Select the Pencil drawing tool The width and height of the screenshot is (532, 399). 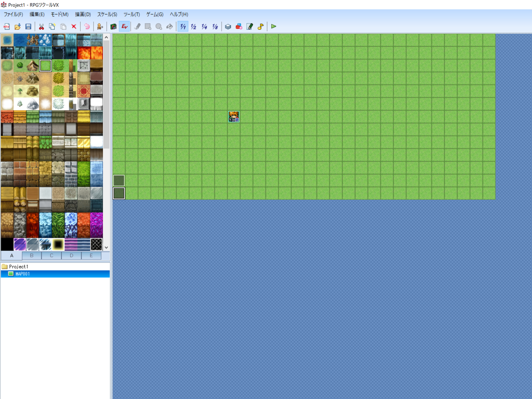pos(137,27)
